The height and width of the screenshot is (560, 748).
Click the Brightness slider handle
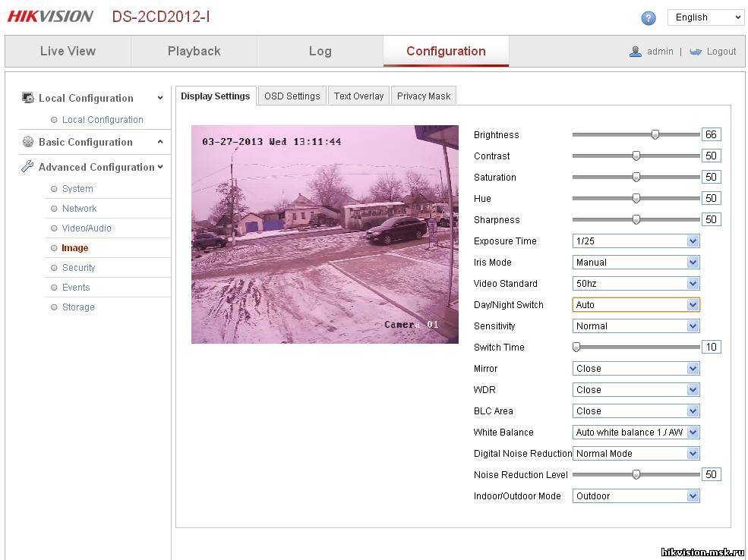[655, 135]
